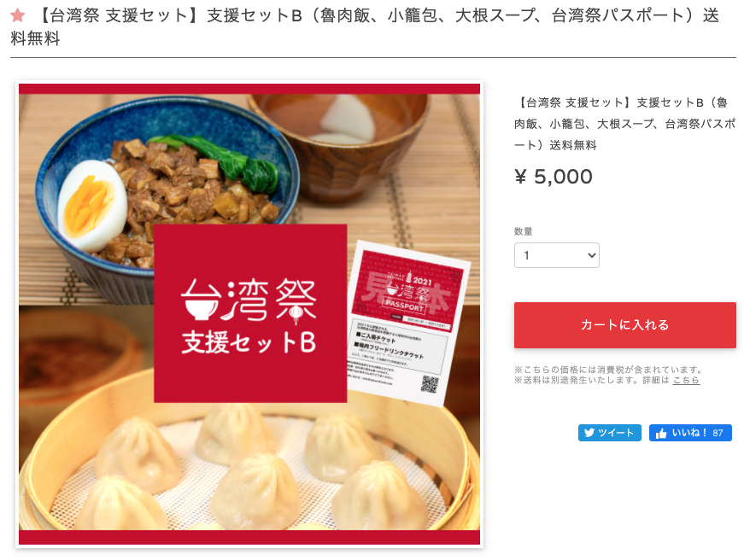Image resolution: width=750 pixels, height=560 pixels.
Task: Click the product name text beside the image
Action: [x=624, y=124]
